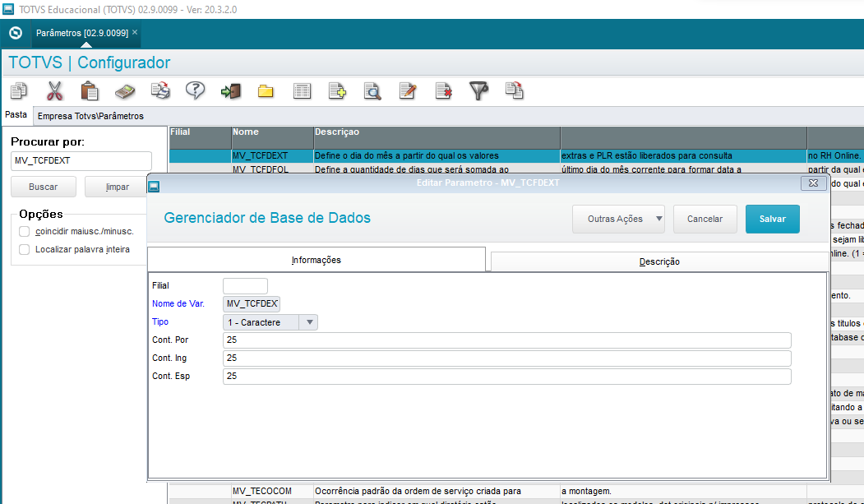
Task: Click the scissors Cut icon
Action: tap(54, 91)
